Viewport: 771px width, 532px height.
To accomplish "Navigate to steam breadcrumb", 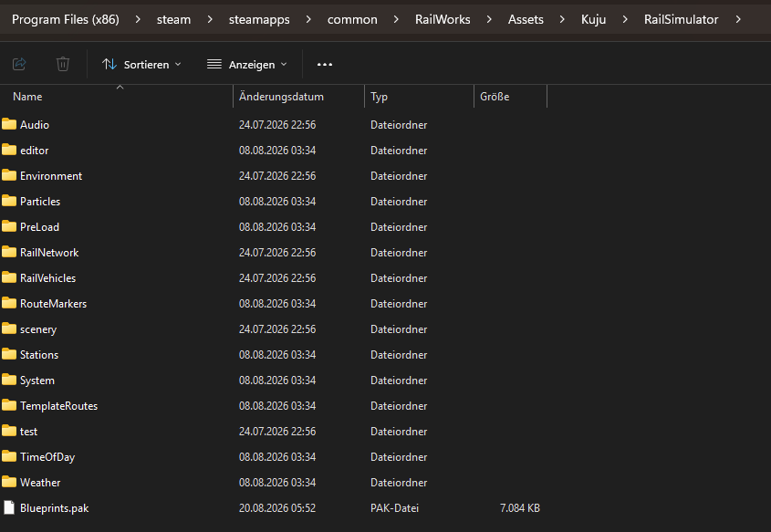I will click(173, 20).
